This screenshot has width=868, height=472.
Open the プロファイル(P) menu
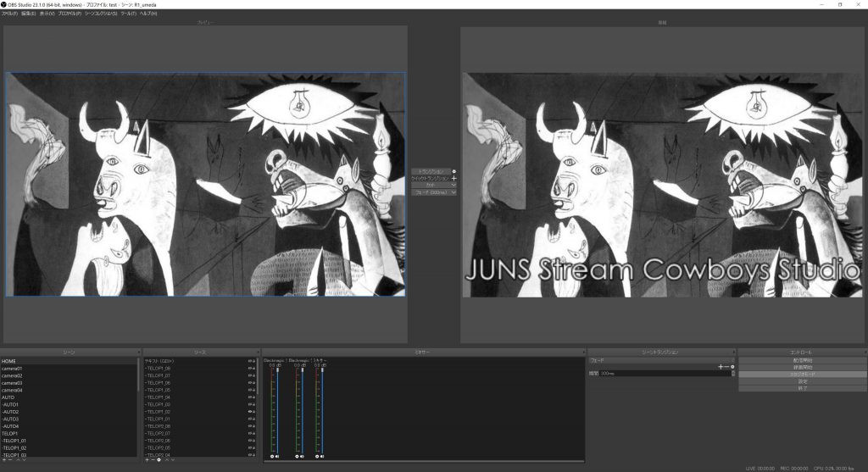(x=70, y=14)
